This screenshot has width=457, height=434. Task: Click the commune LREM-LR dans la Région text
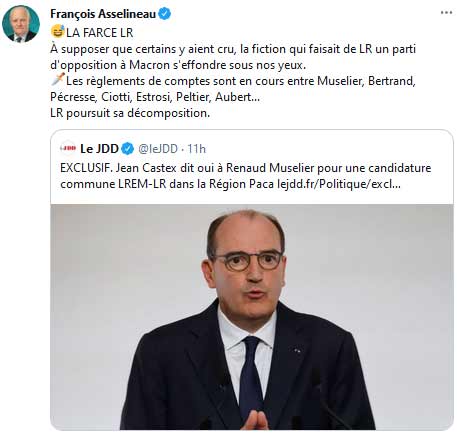[x=167, y=184]
